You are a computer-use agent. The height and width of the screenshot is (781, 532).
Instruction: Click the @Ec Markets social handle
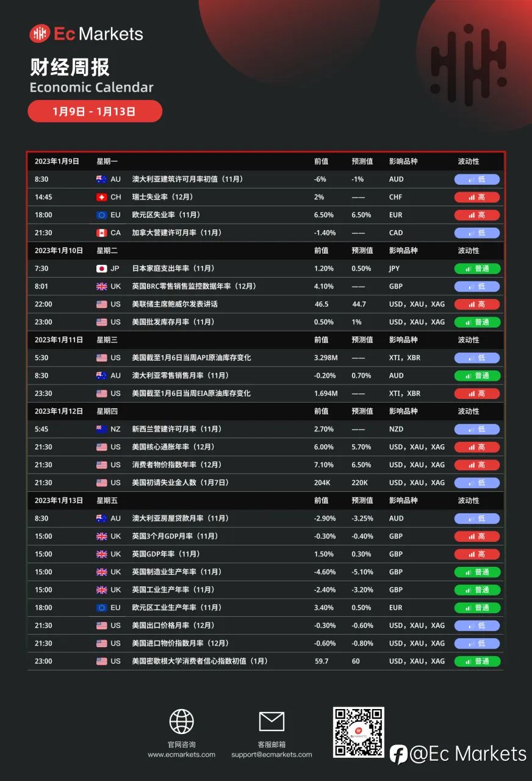[x=468, y=754]
